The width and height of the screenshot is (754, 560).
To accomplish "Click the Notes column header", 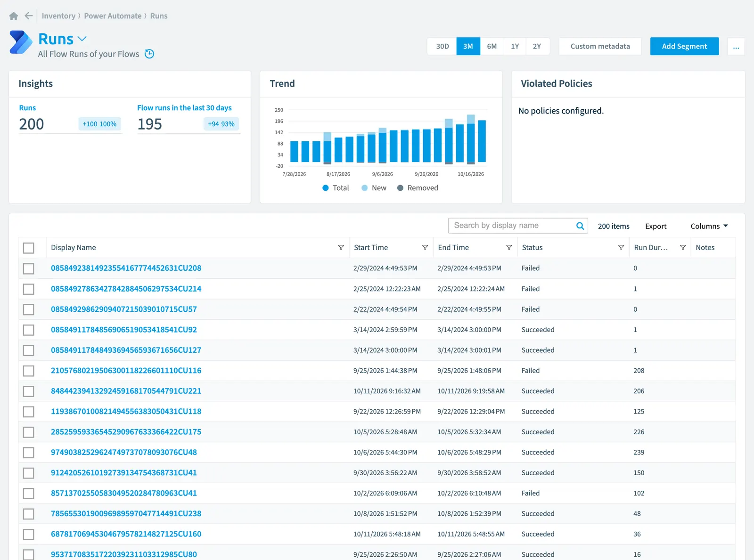I will click(x=705, y=248).
